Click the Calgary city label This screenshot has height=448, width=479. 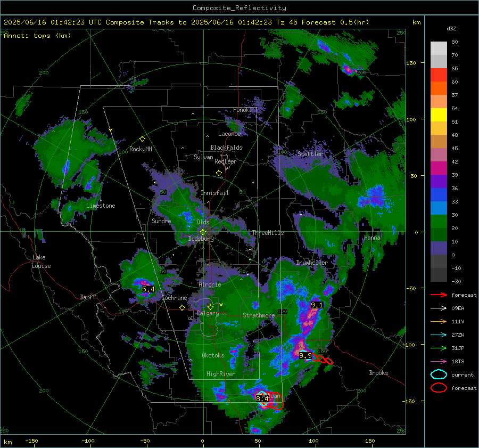pos(208,313)
